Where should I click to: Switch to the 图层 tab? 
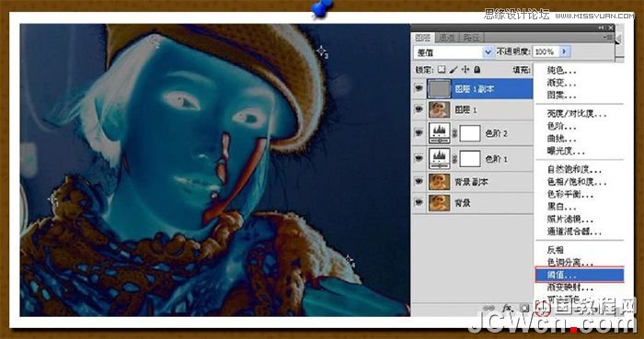[x=422, y=38]
